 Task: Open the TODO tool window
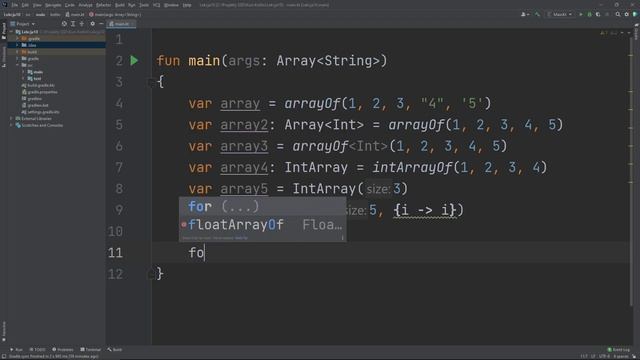[x=38, y=350]
